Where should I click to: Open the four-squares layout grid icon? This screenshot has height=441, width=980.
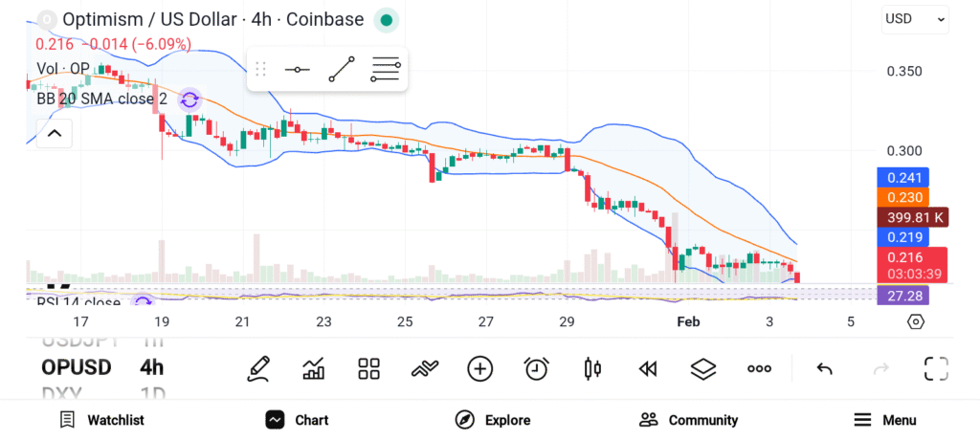coord(368,368)
